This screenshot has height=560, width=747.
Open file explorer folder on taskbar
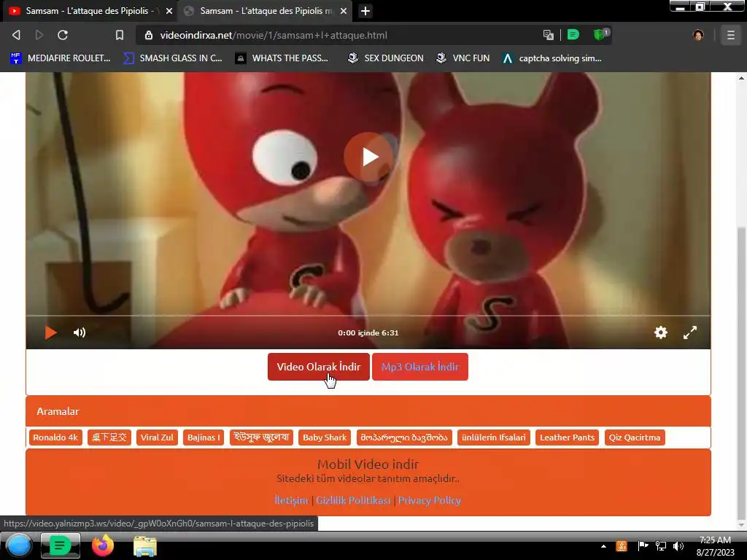145,546
